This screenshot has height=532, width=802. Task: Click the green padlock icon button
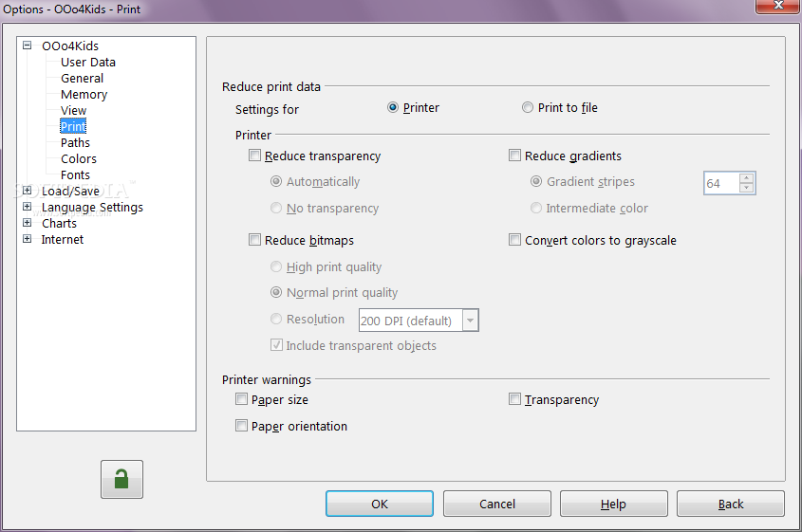(121, 479)
